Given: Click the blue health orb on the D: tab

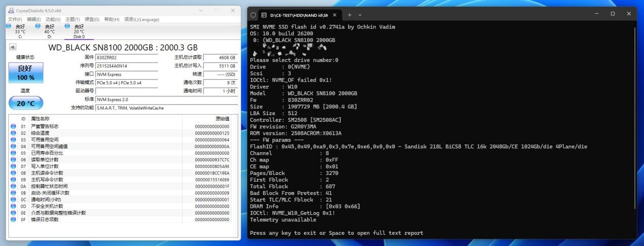Looking at the screenshot, I should pos(38,26).
